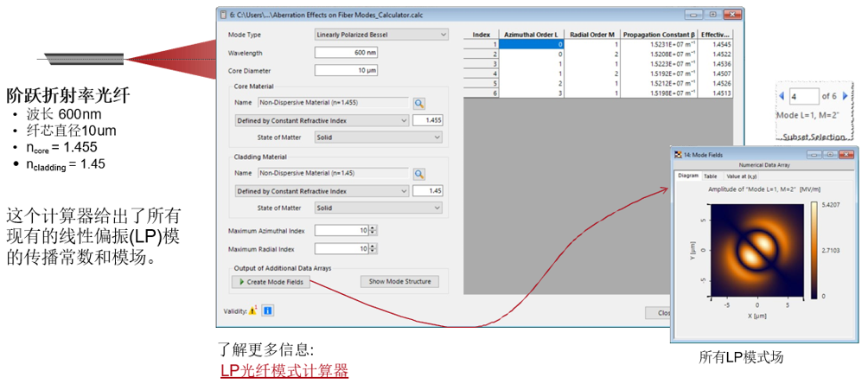Edit the Wavelength field showing 600 nm
Viewport: 868px width, 384px height.
[347, 53]
